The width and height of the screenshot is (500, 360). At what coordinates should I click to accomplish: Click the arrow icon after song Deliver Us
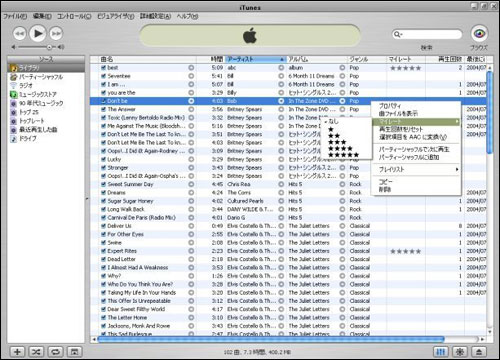pyautogui.click(x=191, y=226)
